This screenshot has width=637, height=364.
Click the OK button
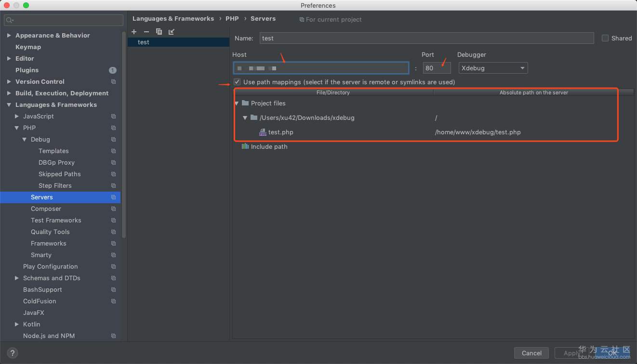pyautogui.click(x=612, y=353)
